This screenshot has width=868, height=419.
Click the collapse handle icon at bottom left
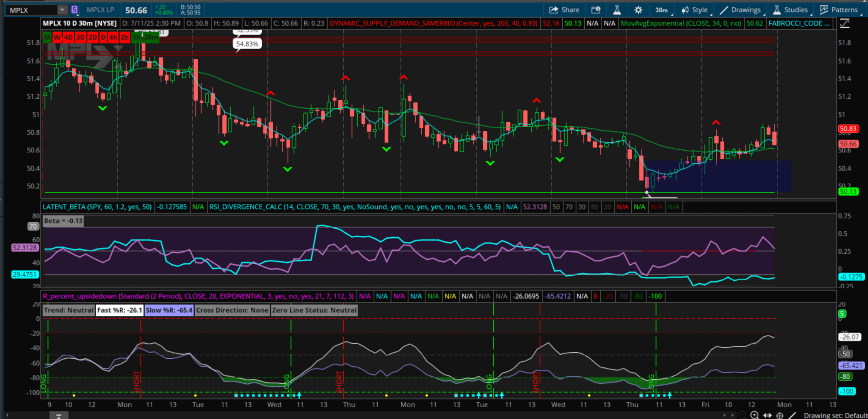tap(58, 415)
